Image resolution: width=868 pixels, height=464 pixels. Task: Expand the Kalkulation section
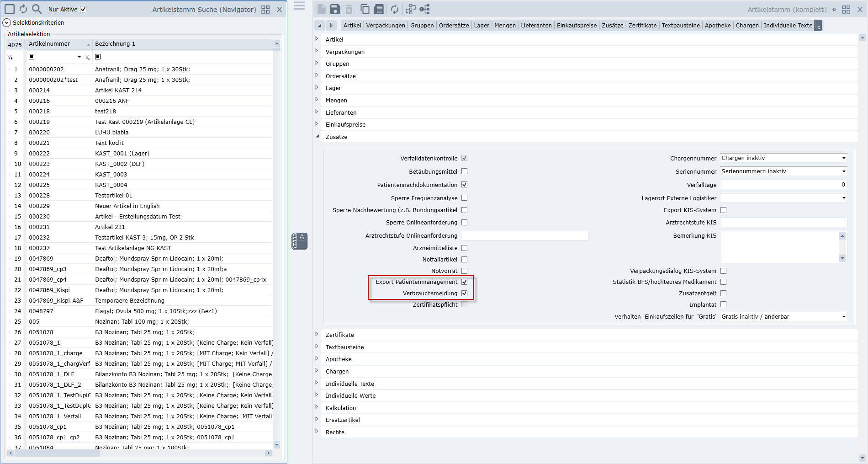point(317,407)
